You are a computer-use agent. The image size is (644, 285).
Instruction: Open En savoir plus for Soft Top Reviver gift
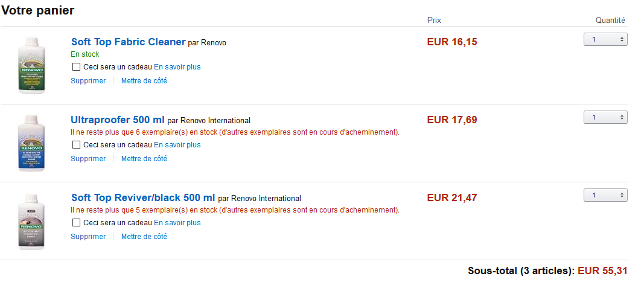coord(177,223)
